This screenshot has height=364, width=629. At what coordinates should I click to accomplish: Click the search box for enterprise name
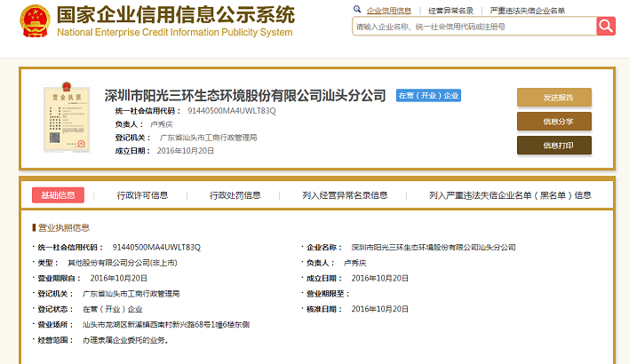tap(473, 27)
